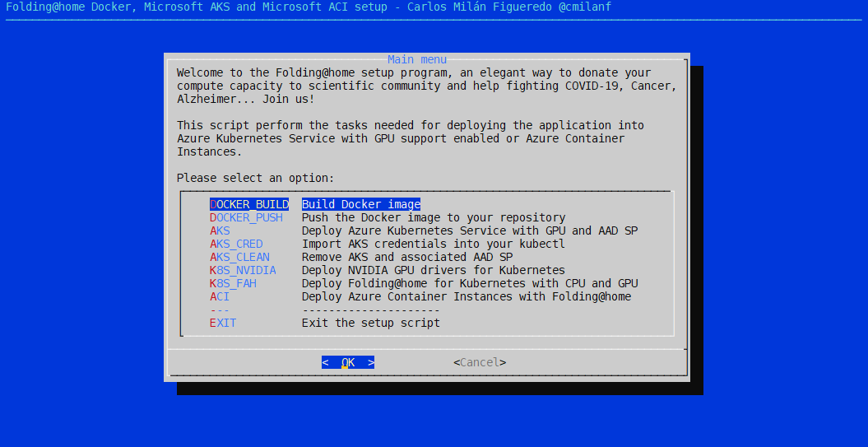Pick the AKS_CLEAN menu entry
Image resolution: width=868 pixels, height=447 pixels.
tap(239, 258)
